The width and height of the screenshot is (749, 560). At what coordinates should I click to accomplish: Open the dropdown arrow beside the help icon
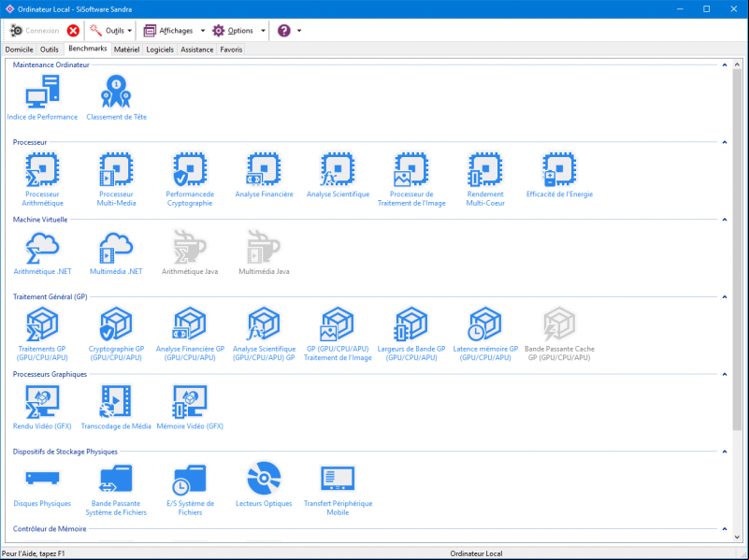pos(299,31)
